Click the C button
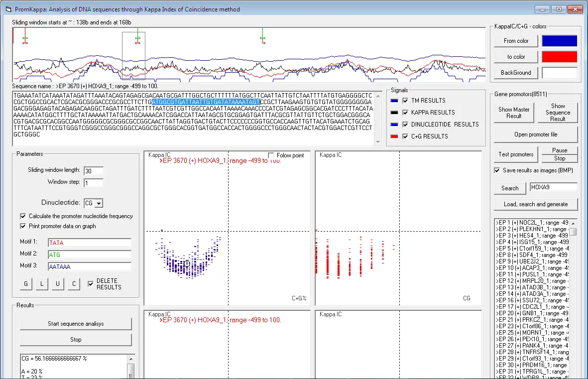The width and height of the screenshot is (588, 379). click(74, 284)
